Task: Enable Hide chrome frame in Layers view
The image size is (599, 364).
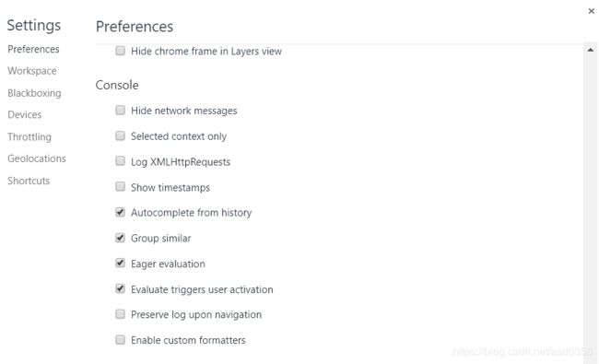Action: pyautogui.click(x=120, y=51)
